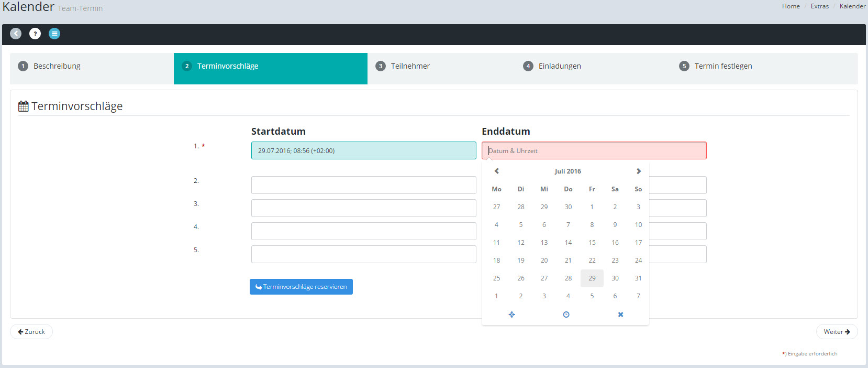The image size is (868, 368).
Task: Click Juli 2016 month header to expand
Action: [567, 171]
